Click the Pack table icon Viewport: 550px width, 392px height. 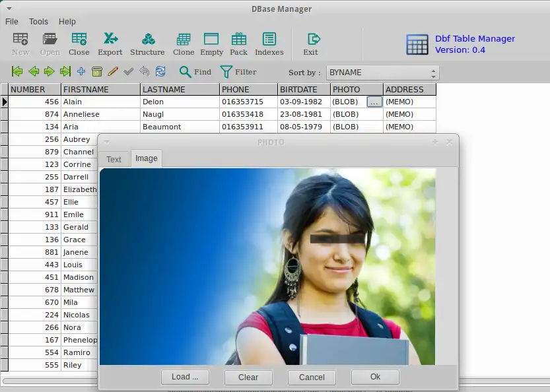238,44
